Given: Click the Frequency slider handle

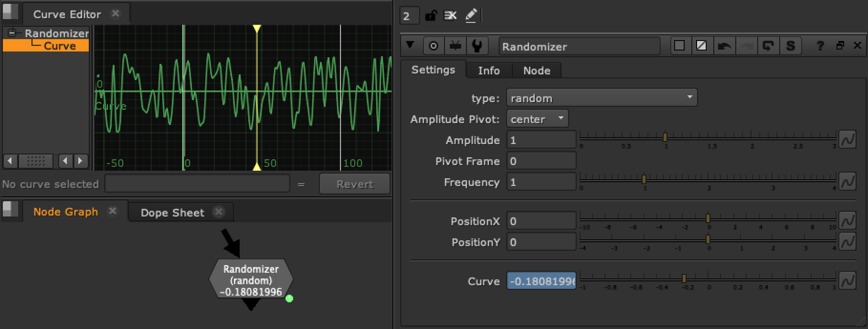Looking at the screenshot, I should coord(644,179).
